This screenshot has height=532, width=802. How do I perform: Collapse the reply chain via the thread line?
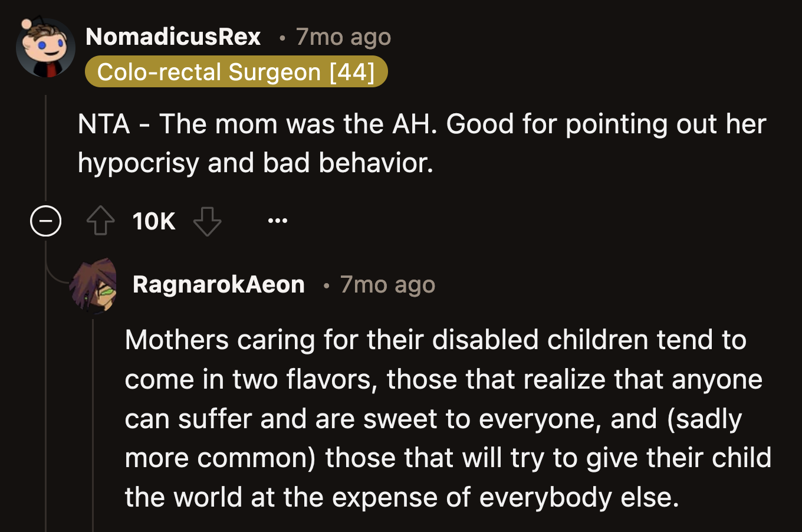pyautogui.click(x=45, y=147)
